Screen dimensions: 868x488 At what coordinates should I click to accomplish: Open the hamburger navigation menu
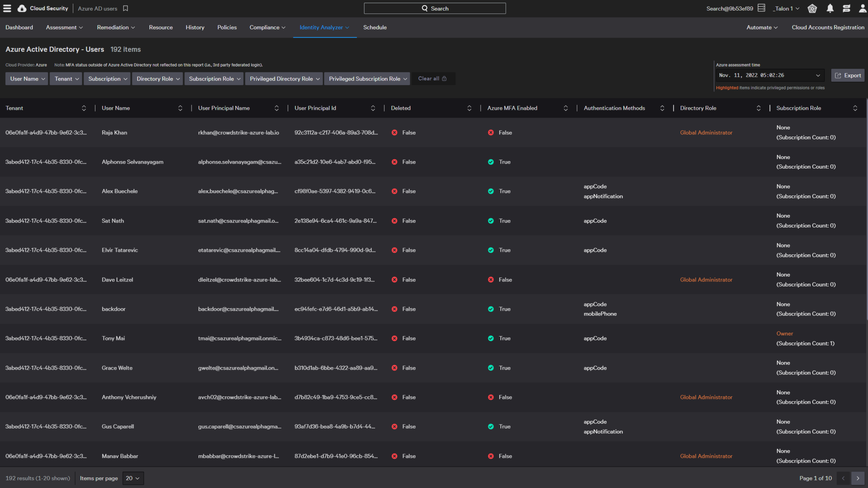(x=7, y=8)
